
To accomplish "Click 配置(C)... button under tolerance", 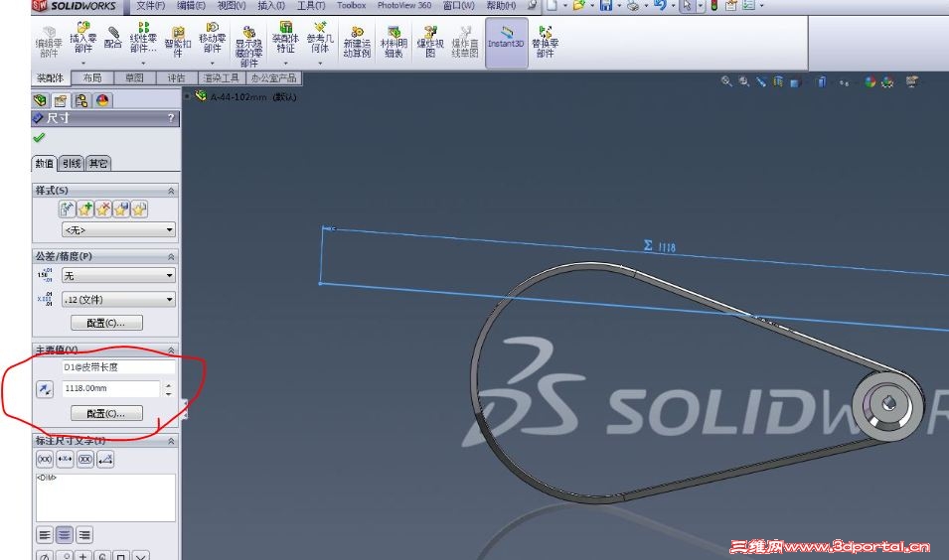I will (106, 323).
